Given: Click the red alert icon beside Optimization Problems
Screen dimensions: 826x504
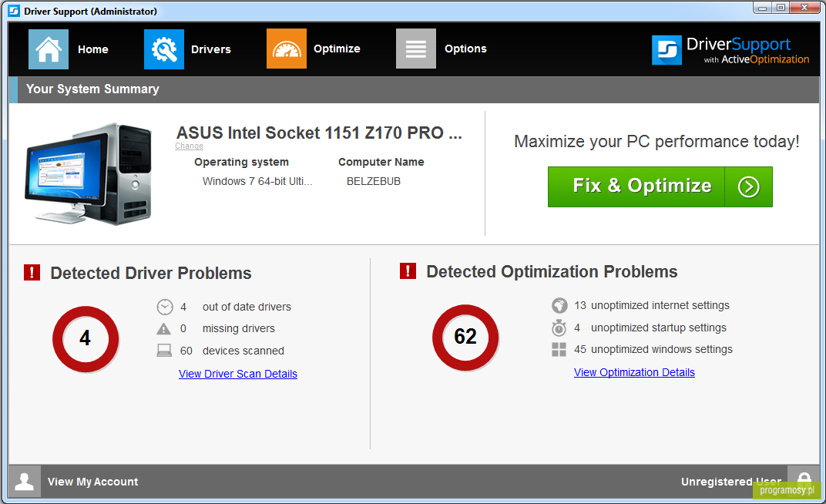Looking at the screenshot, I should [408, 270].
